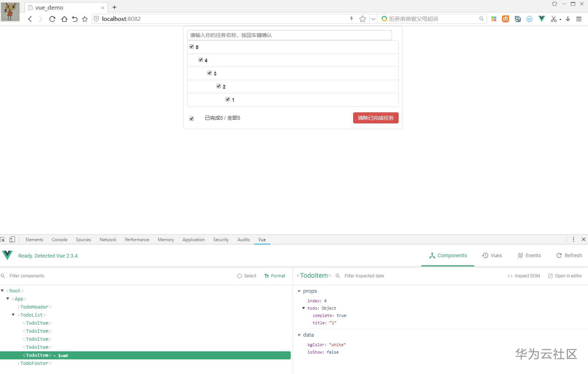Uncheck the checkbox for task 4
The height and width of the screenshot is (374, 588).
point(201,60)
